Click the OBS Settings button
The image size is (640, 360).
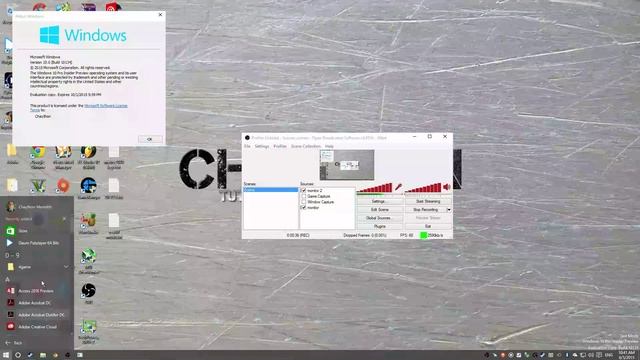(379, 202)
